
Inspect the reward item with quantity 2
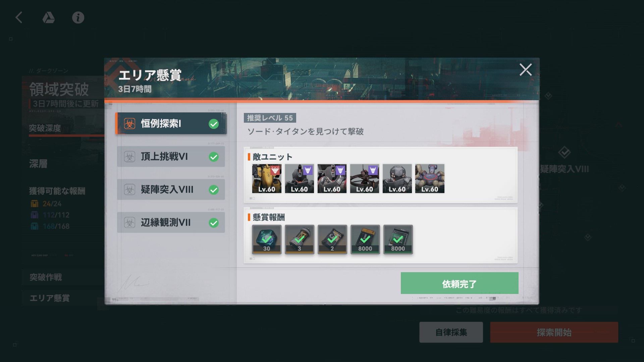coord(332,239)
